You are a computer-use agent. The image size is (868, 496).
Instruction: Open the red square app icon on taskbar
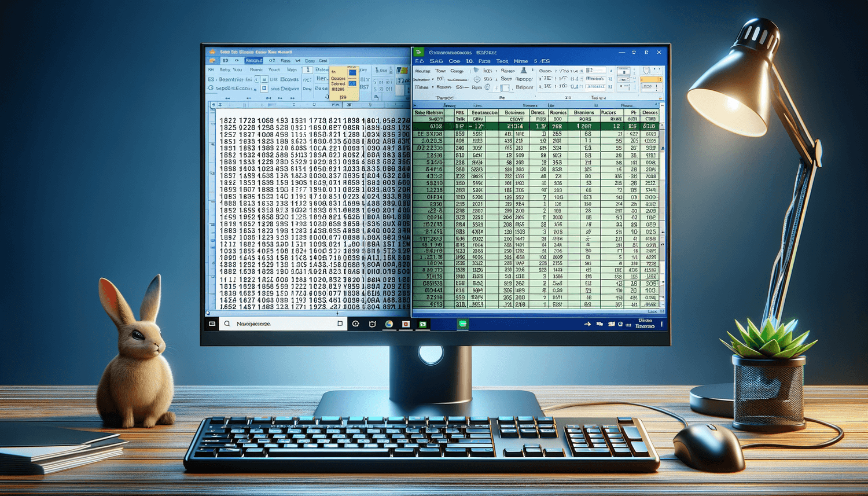[x=406, y=324]
